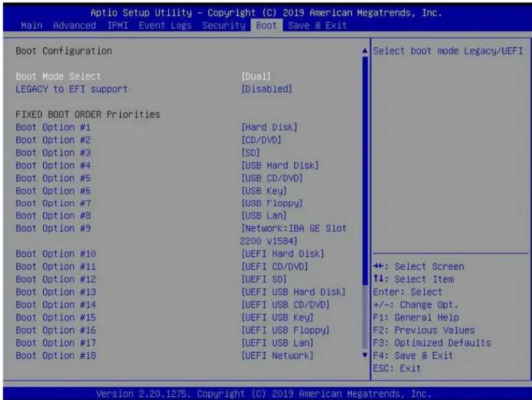Open the Main tab
Viewport: 532px width, 400px height.
[x=32, y=25]
